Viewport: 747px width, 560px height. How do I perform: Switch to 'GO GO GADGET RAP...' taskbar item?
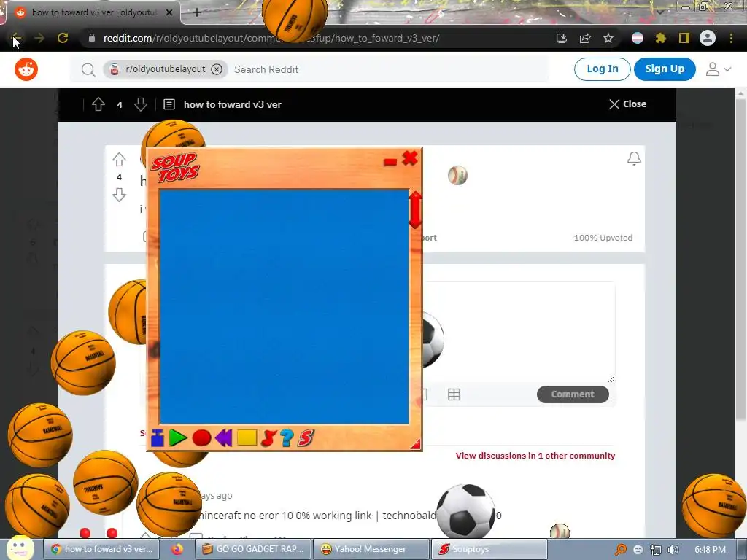coord(253,549)
